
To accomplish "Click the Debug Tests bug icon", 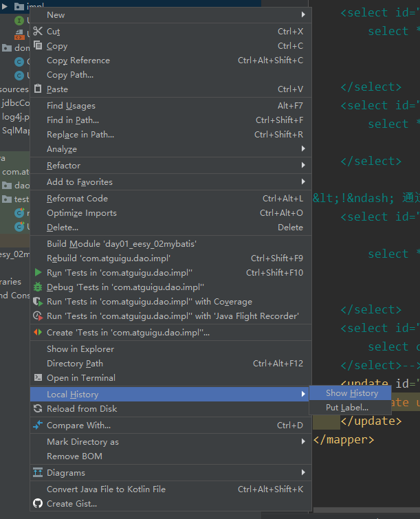I will coord(38,287).
